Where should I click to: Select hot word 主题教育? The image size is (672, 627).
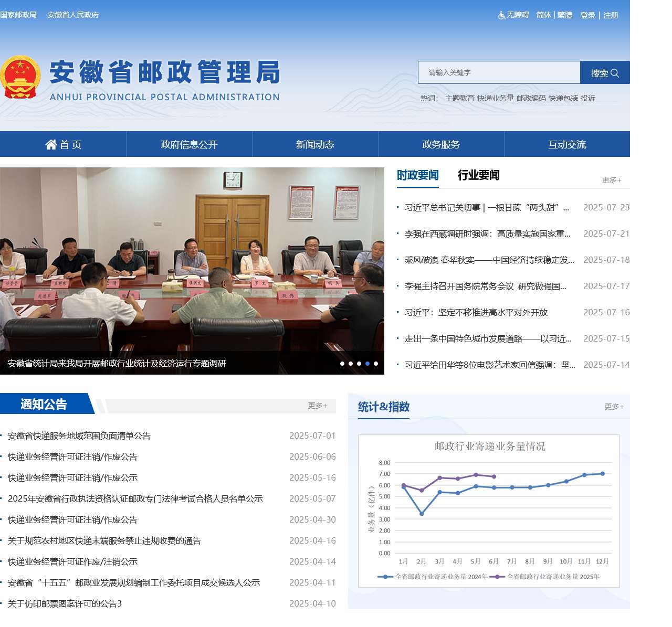coord(460,98)
